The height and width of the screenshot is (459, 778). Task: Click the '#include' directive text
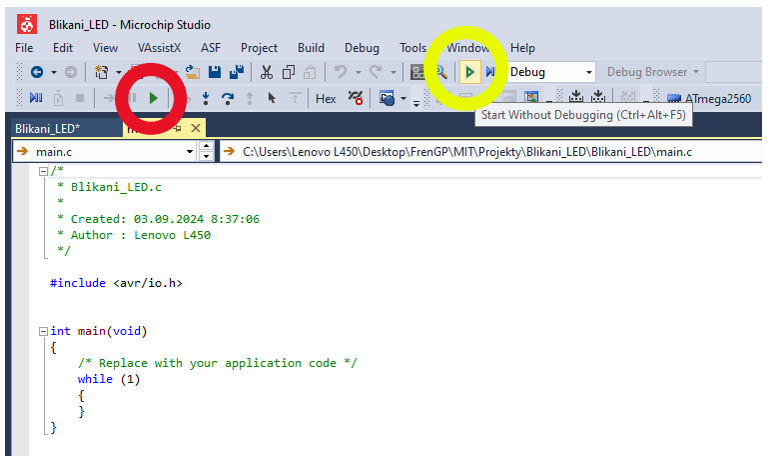[78, 283]
